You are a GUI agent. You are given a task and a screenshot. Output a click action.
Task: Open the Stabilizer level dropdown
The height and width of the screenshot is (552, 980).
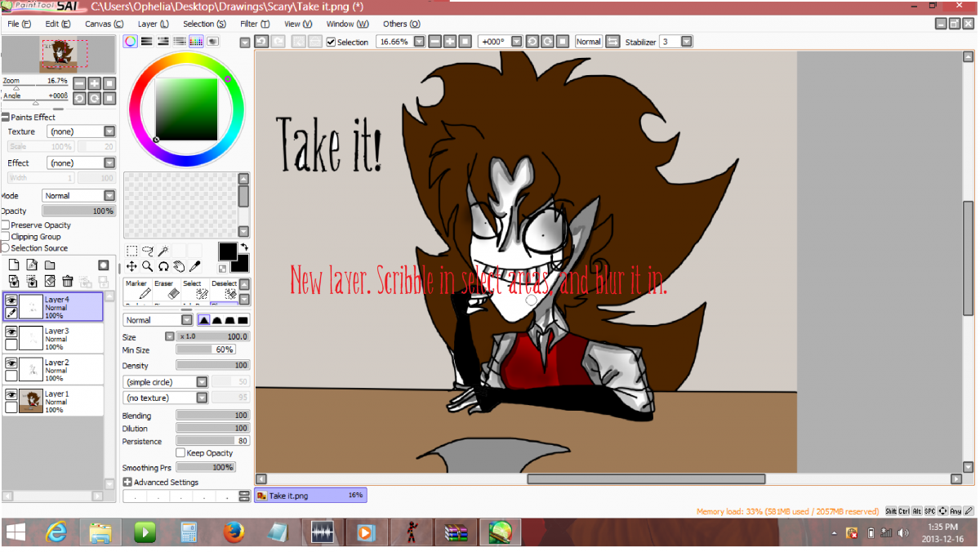[x=687, y=42]
